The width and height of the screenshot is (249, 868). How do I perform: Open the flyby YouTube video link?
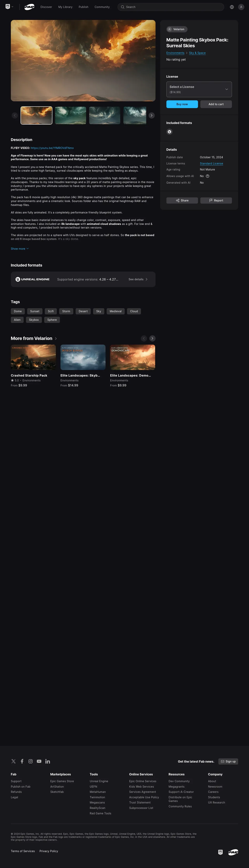[52, 148]
